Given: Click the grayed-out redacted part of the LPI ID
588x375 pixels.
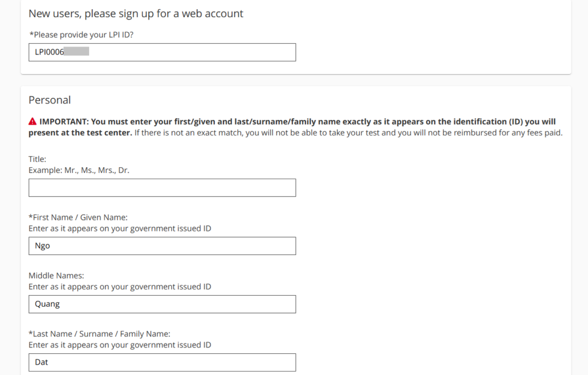Looking at the screenshot, I should click(x=76, y=52).
